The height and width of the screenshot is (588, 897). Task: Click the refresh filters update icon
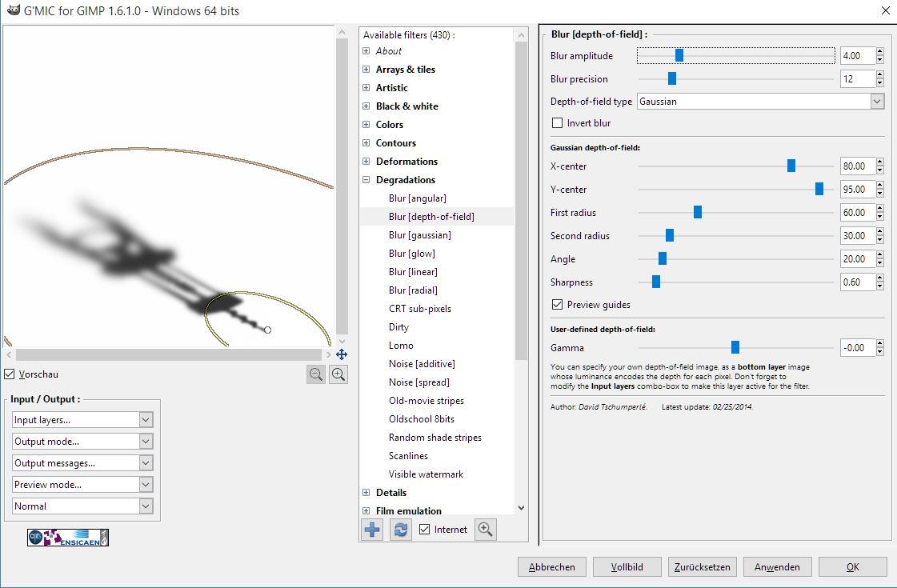[x=400, y=529]
